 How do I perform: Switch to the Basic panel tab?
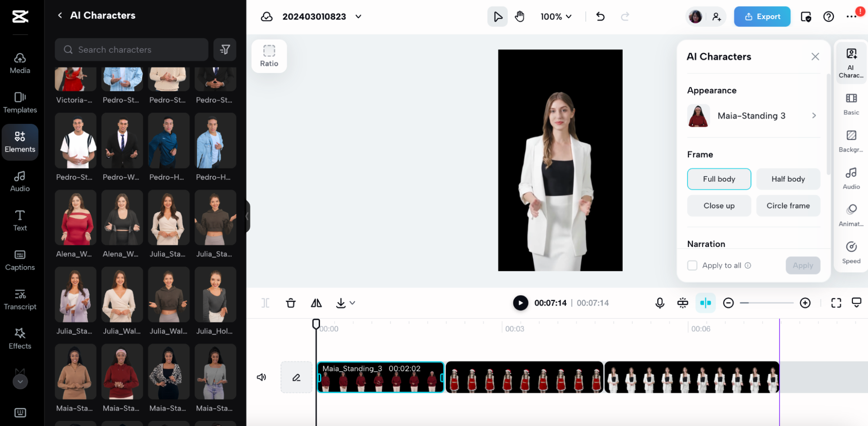851,103
